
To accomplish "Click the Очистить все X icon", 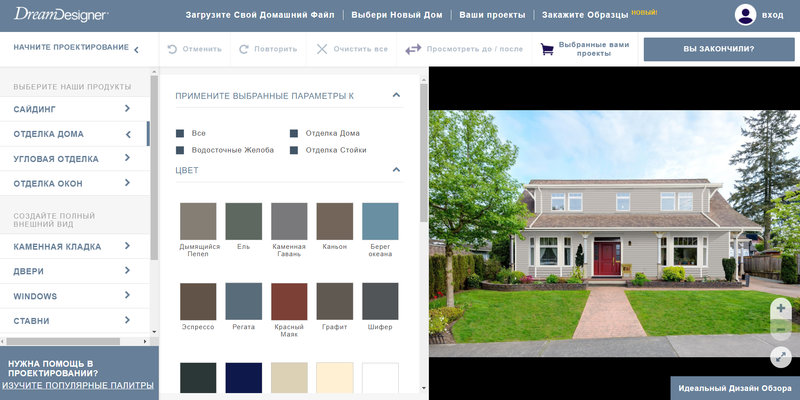I will [322, 49].
